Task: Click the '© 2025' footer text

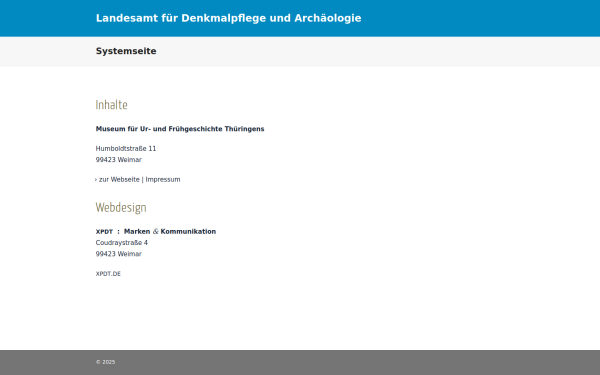Action: (x=106, y=362)
